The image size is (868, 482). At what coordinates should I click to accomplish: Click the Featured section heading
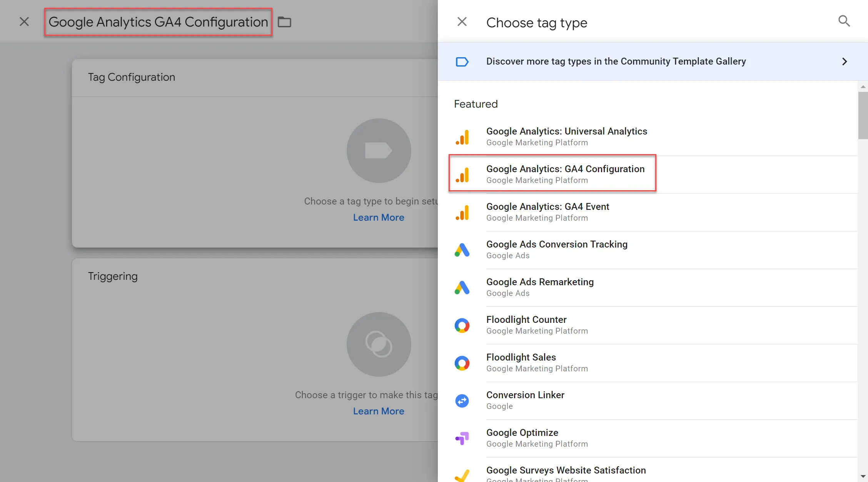click(476, 104)
